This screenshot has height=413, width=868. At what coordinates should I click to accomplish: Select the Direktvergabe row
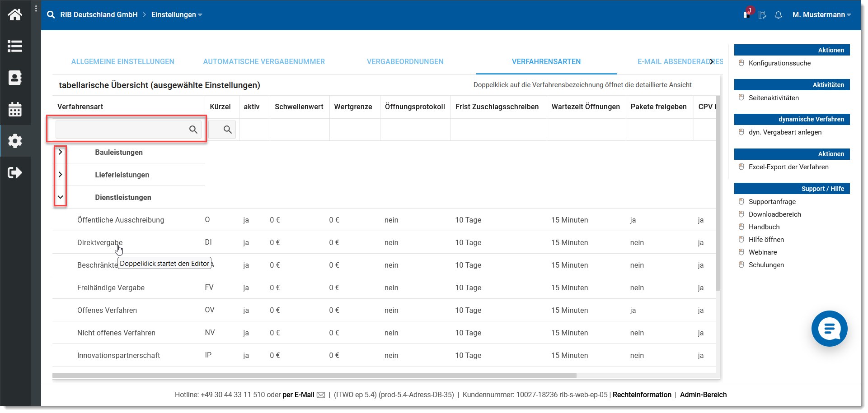point(384,242)
